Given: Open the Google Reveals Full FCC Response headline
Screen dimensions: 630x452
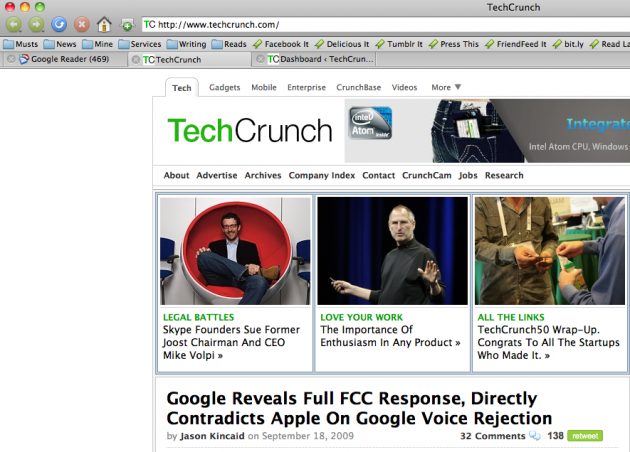Looking at the screenshot, I should click(359, 408).
